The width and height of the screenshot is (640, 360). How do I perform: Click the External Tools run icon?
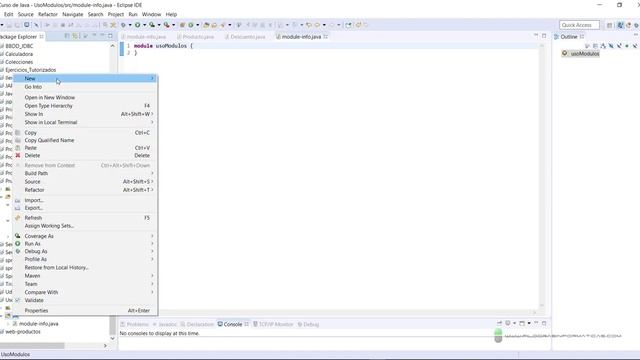point(167,25)
